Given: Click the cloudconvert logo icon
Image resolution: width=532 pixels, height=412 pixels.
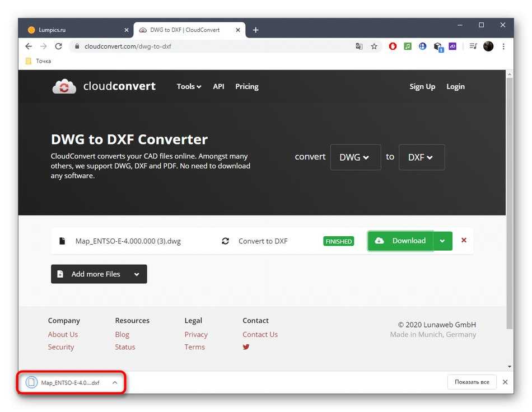Looking at the screenshot, I should click(64, 86).
